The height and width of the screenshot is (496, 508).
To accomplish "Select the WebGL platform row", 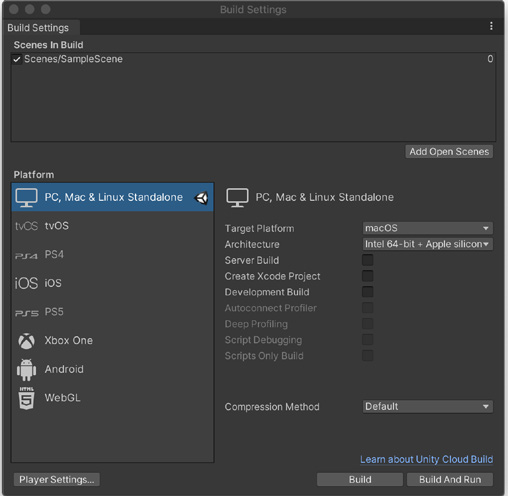I will coord(113,398).
